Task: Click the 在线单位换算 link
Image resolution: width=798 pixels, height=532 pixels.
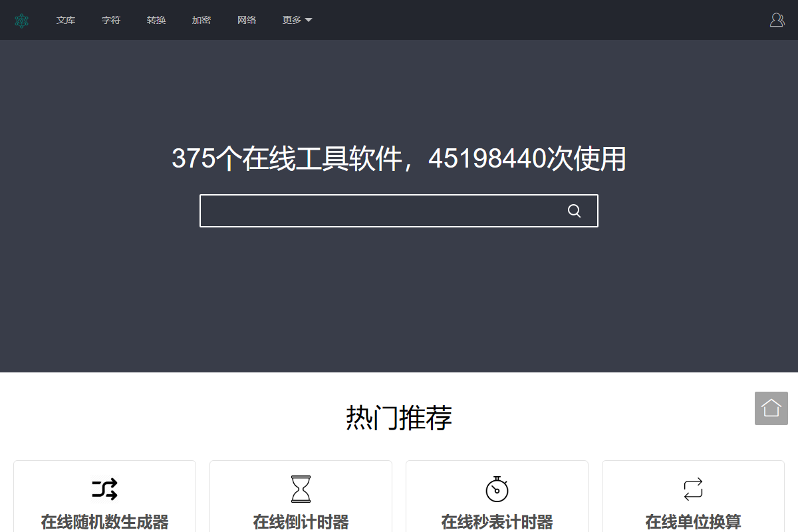Action: (x=692, y=523)
